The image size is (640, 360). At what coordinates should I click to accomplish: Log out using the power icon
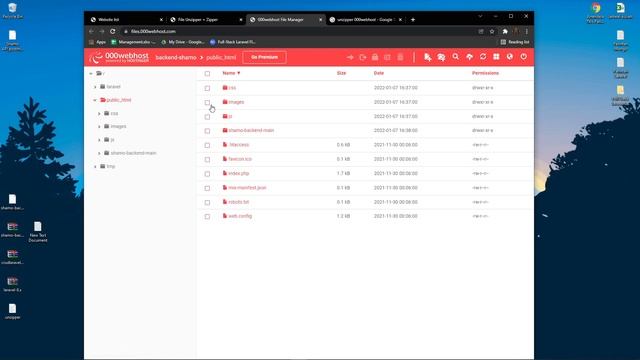(x=523, y=57)
